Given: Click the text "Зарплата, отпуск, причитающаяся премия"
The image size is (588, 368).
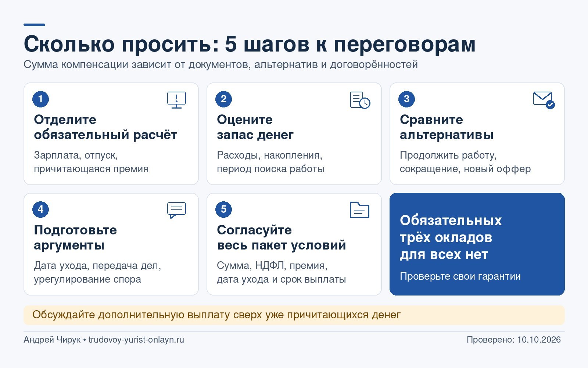Looking at the screenshot, I should 91,162.
